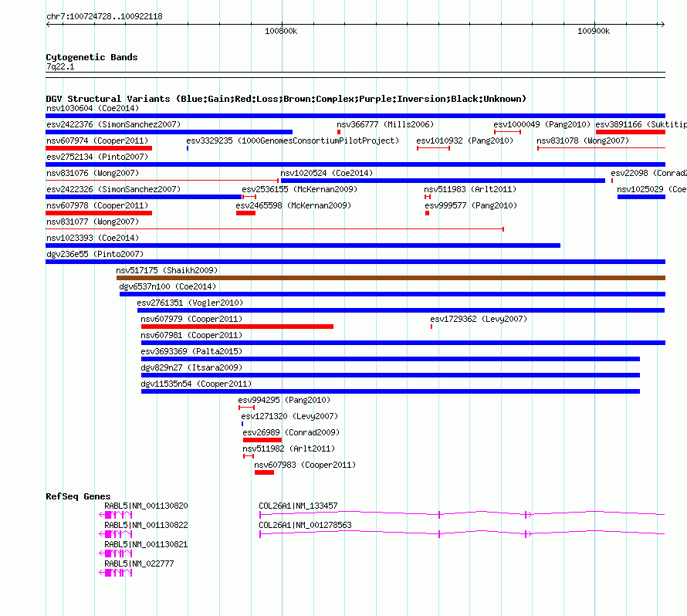Click RABL5|NM_001130822 gene label
The width and height of the screenshot is (687, 616).
146,525
